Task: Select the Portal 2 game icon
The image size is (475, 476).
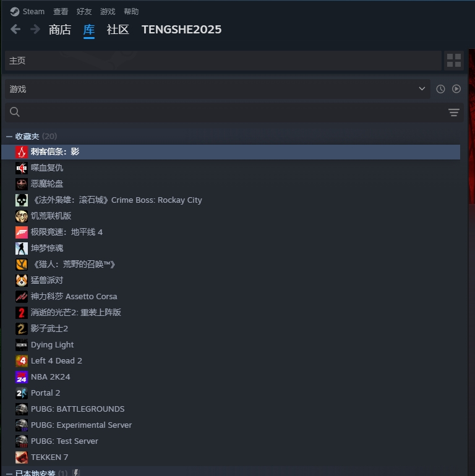Action: [22, 393]
